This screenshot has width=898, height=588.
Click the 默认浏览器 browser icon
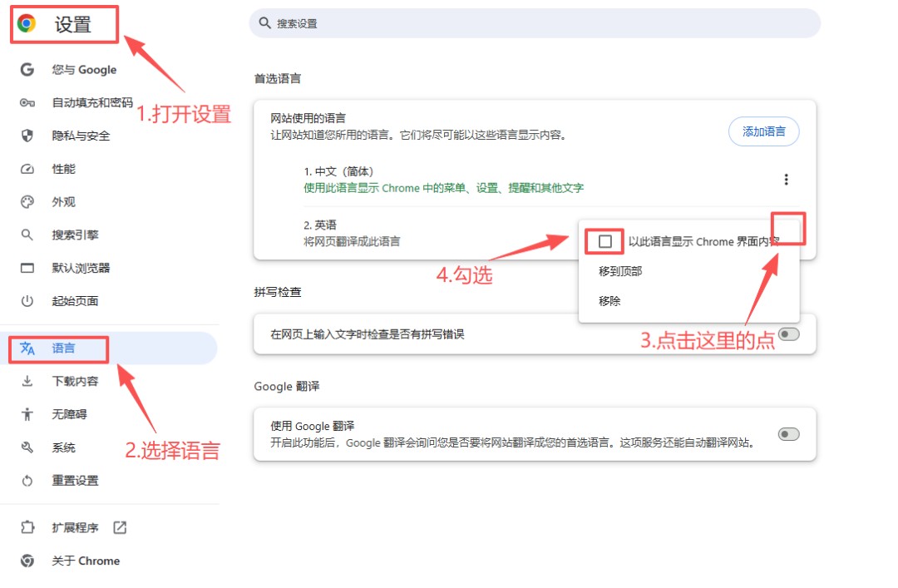[x=25, y=268]
